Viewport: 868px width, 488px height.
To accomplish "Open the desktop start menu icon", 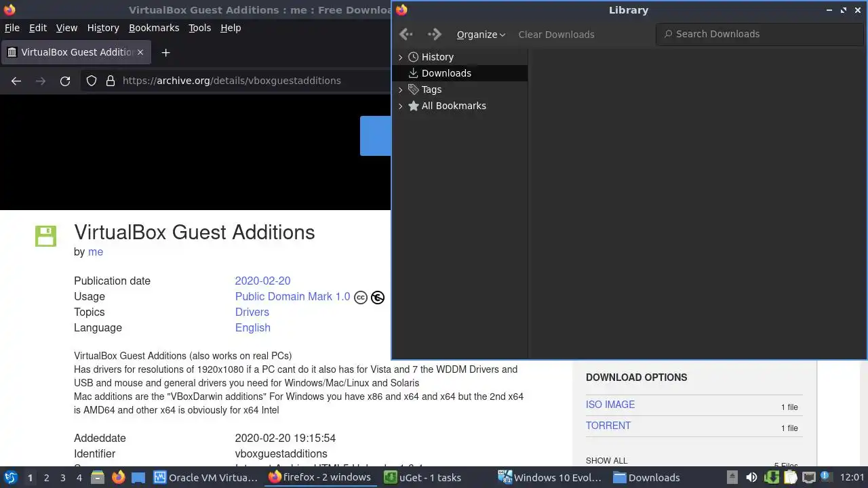I will pyautogui.click(x=10, y=477).
